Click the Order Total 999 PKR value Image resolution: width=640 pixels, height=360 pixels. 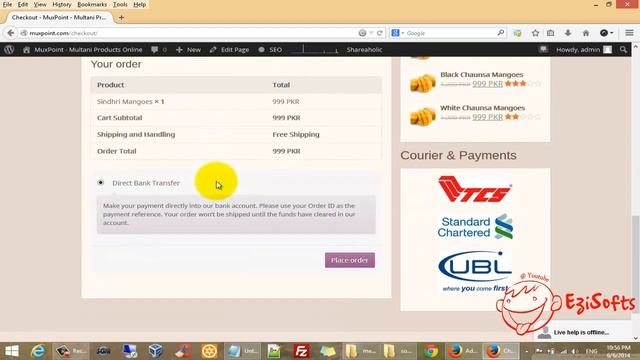tap(286, 151)
